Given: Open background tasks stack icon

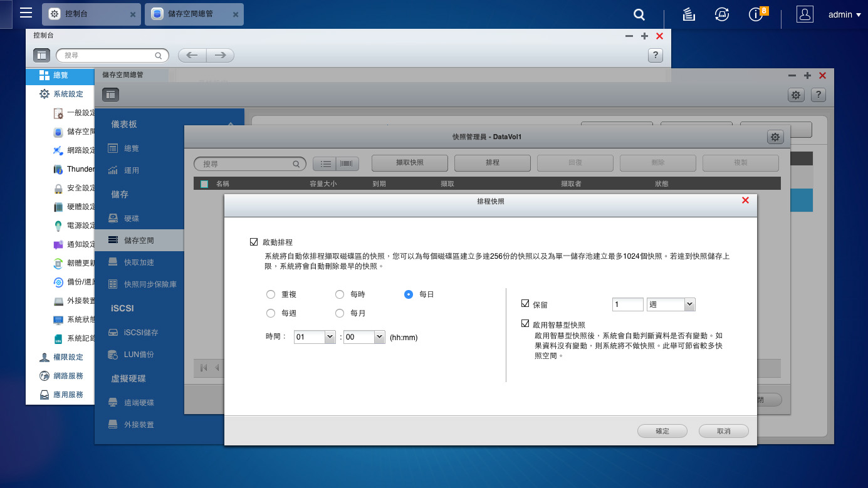Looking at the screenshot, I should (689, 14).
